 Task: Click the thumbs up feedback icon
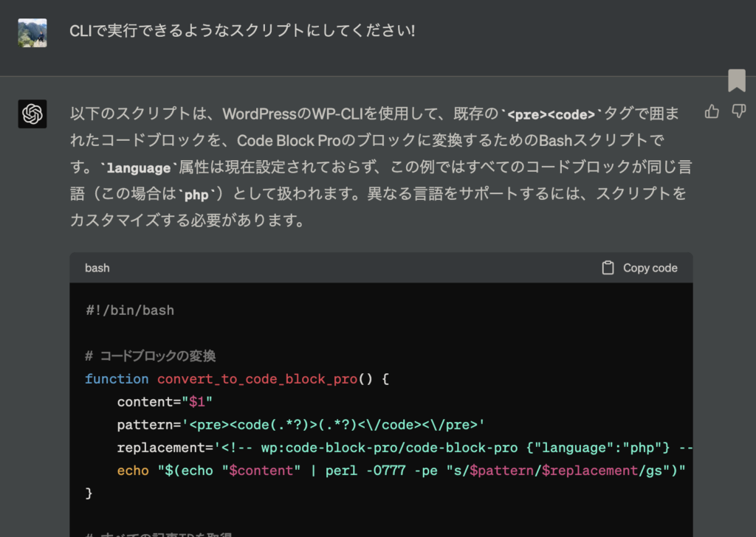pos(712,111)
